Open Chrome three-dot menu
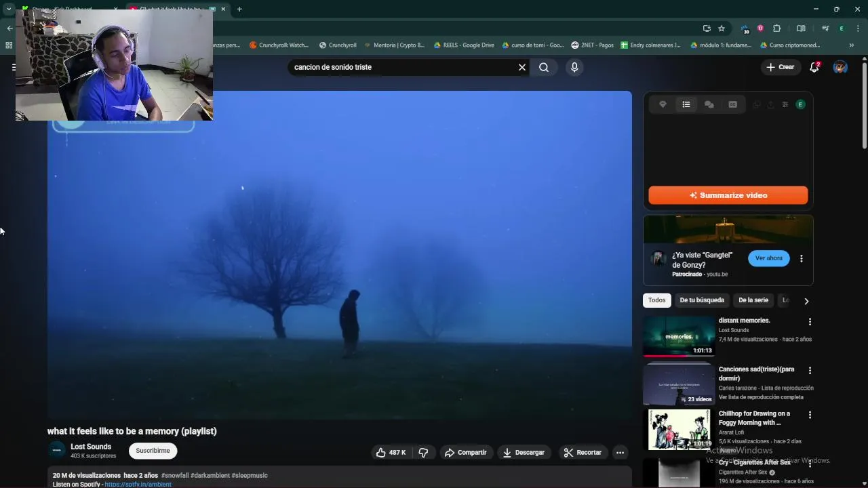The width and height of the screenshot is (868, 488). 859,28
